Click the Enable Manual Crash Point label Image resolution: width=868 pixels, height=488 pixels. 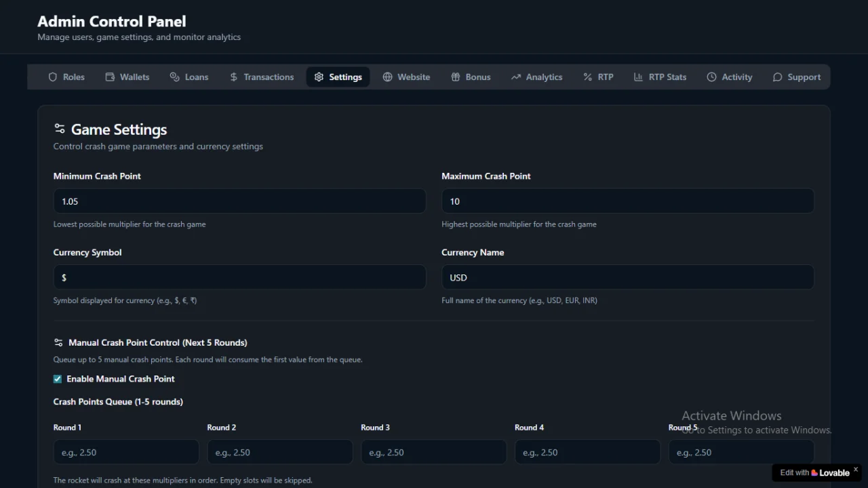(121, 379)
